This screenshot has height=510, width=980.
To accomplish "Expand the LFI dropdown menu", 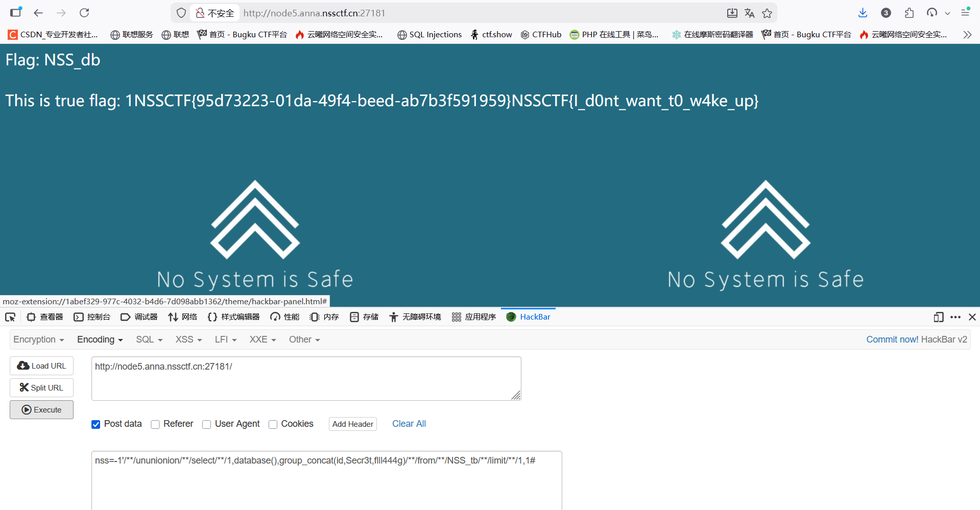I will click(226, 339).
